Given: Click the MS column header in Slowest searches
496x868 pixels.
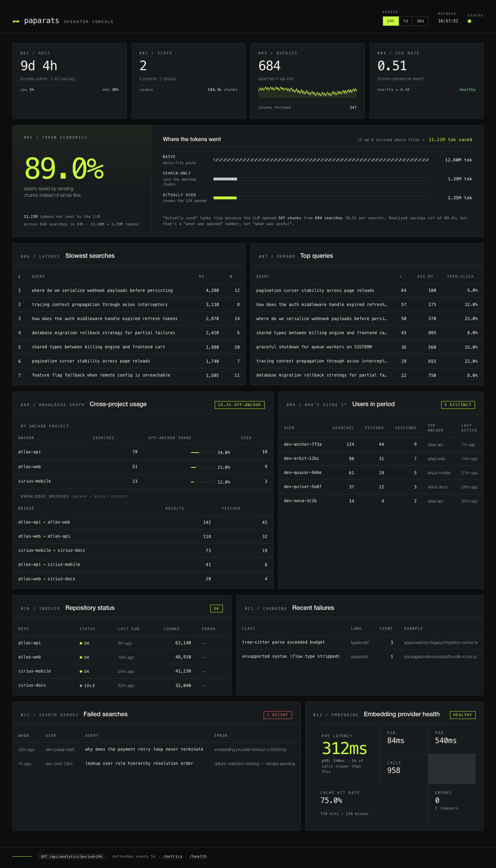Looking at the screenshot, I should point(201,276).
